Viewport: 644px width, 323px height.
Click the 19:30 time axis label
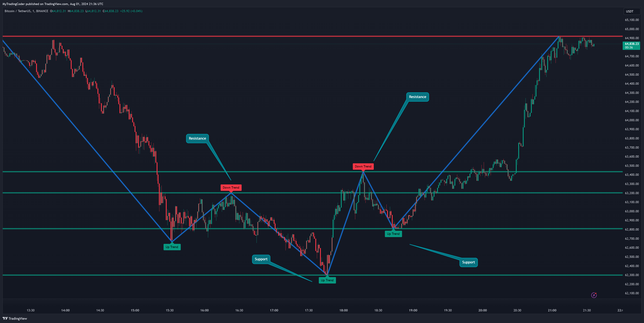tap(448, 310)
